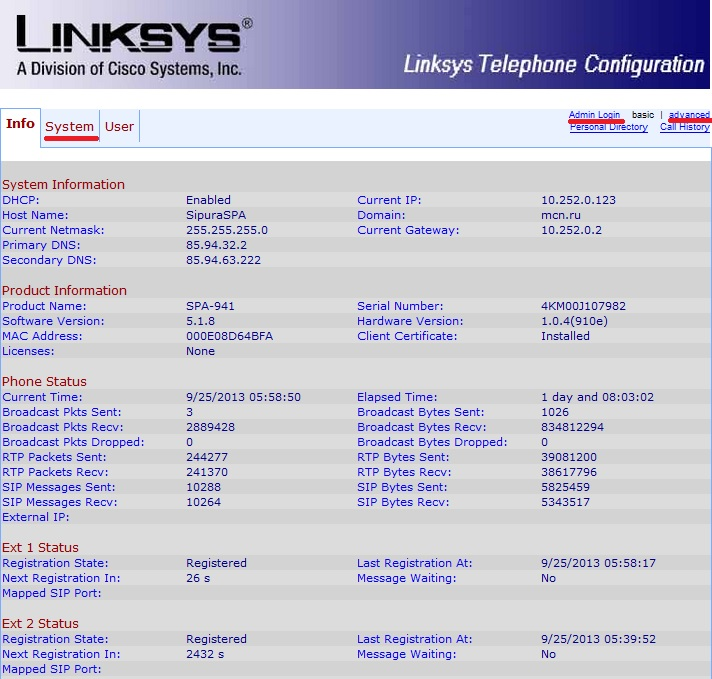This screenshot has height=679, width=712.
Task: Click MAC Address 000E08D64BFA
Action: click(229, 336)
